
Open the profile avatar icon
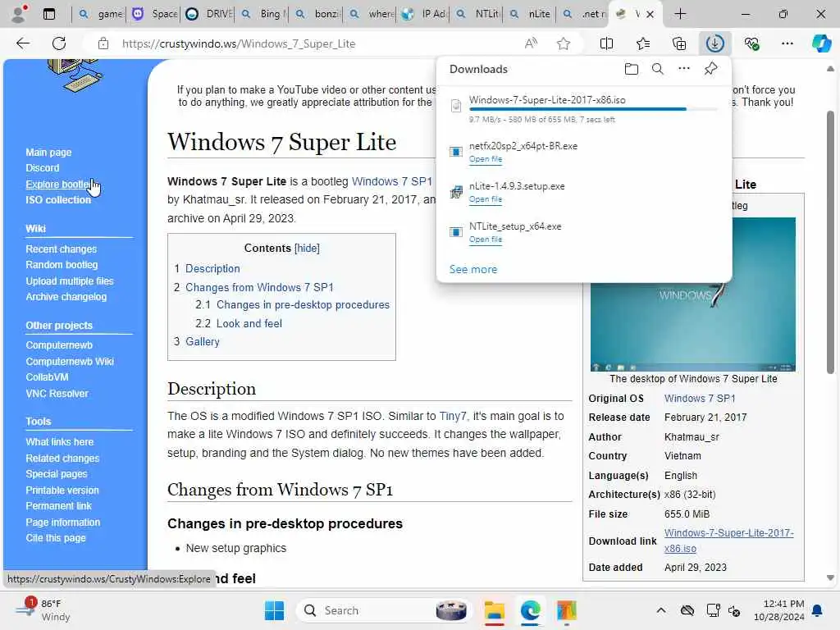coord(19,13)
